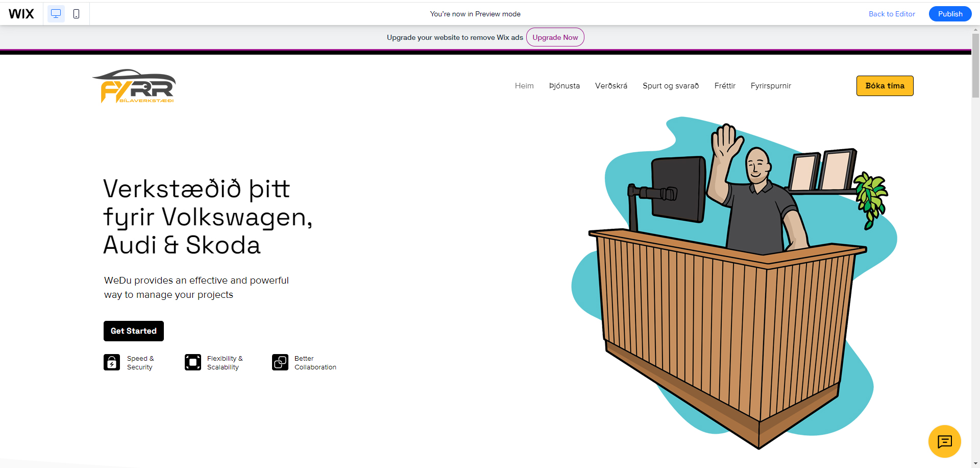The width and height of the screenshot is (980, 468).
Task: Click 'You're now in Preview mode' text
Action: [x=475, y=14]
